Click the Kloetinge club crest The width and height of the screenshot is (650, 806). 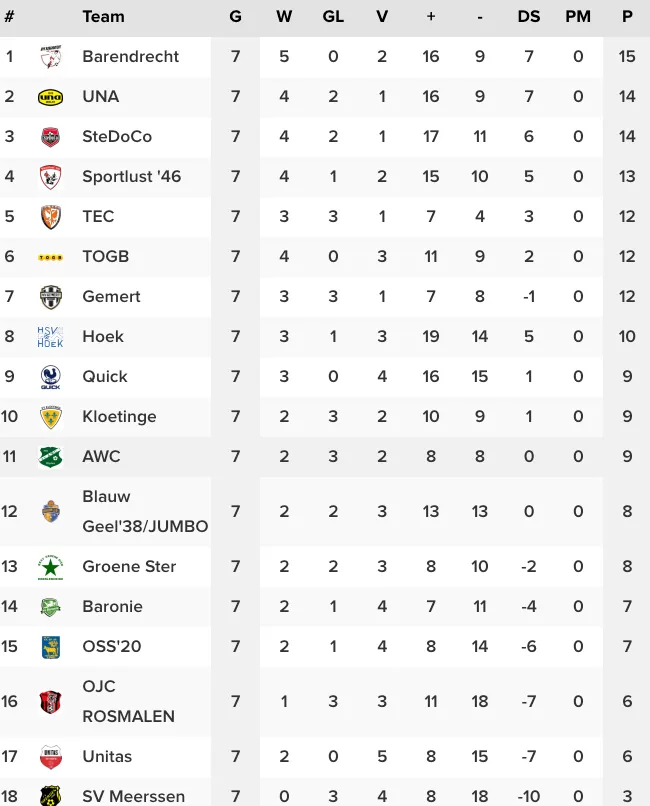tap(50, 417)
